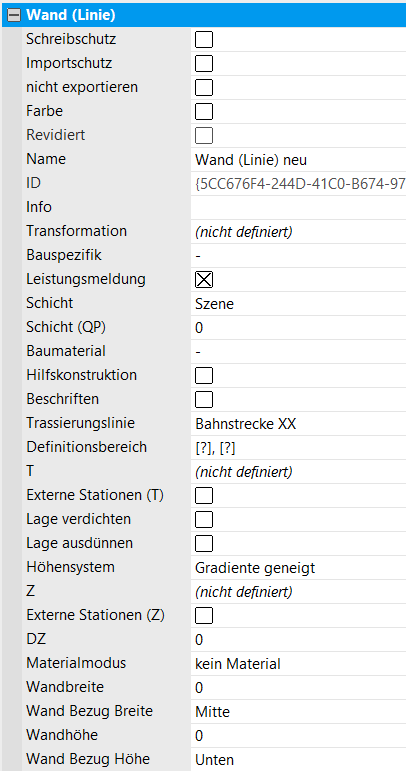Viewport: 406px width, 771px height.
Task: Click the Wandhöhe value field
Action: 298,736
